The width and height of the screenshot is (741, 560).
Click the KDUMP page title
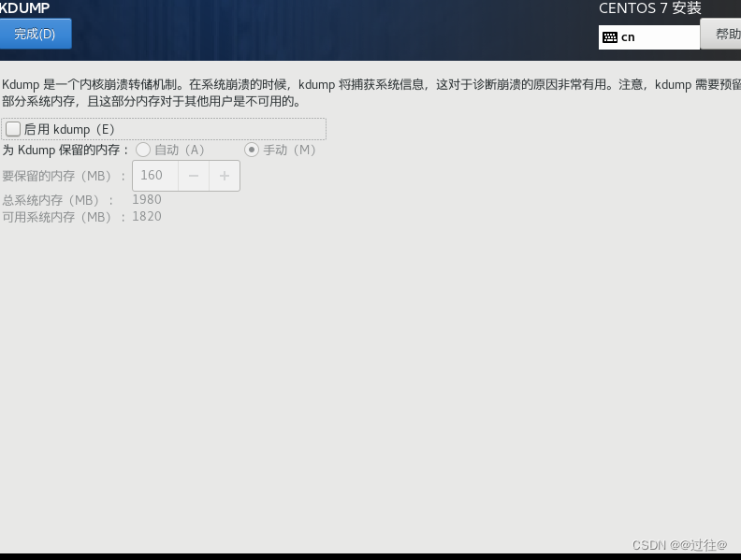coord(24,8)
